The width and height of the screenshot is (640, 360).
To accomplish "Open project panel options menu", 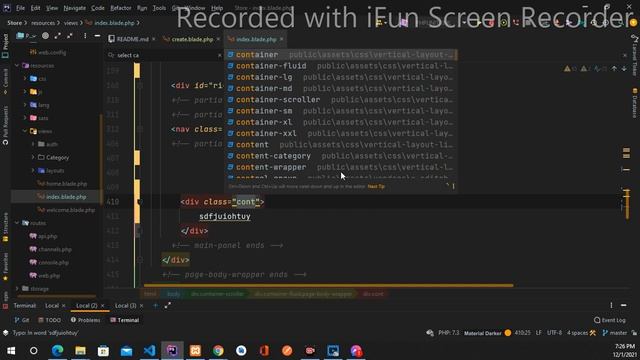I will click(x=85, y=36).
